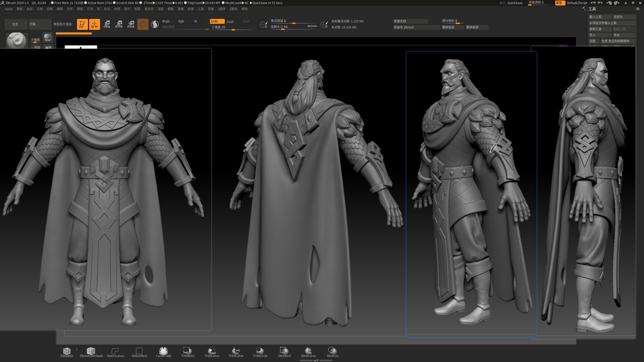
Task: Toggle Edit mode in the top shelf
Action: (82, 24)
